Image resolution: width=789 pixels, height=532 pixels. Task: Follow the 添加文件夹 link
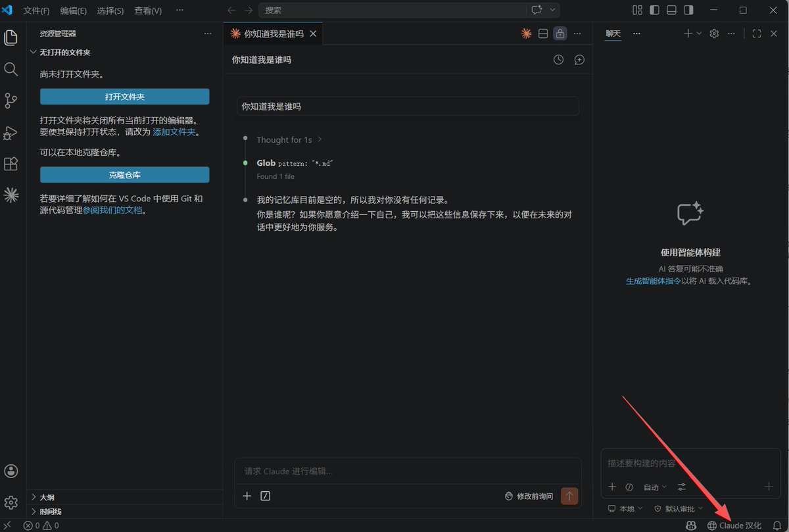(x=174, y=132)
